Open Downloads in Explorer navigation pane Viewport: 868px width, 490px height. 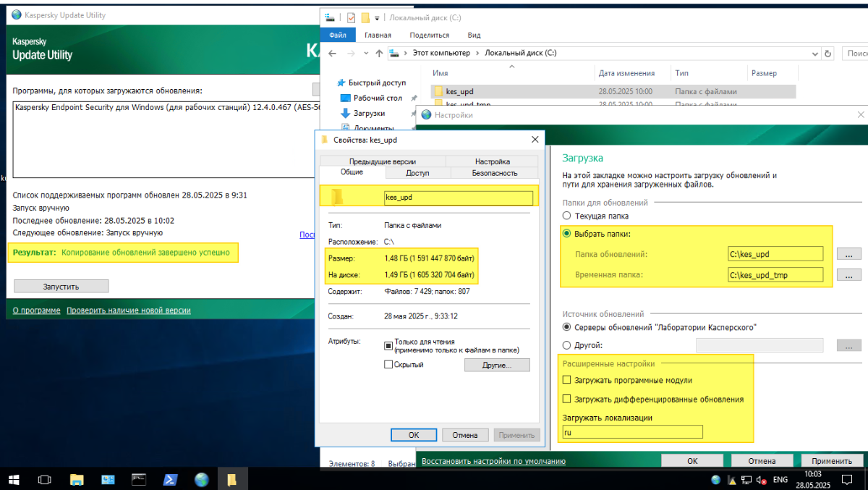tap(369, 113)
